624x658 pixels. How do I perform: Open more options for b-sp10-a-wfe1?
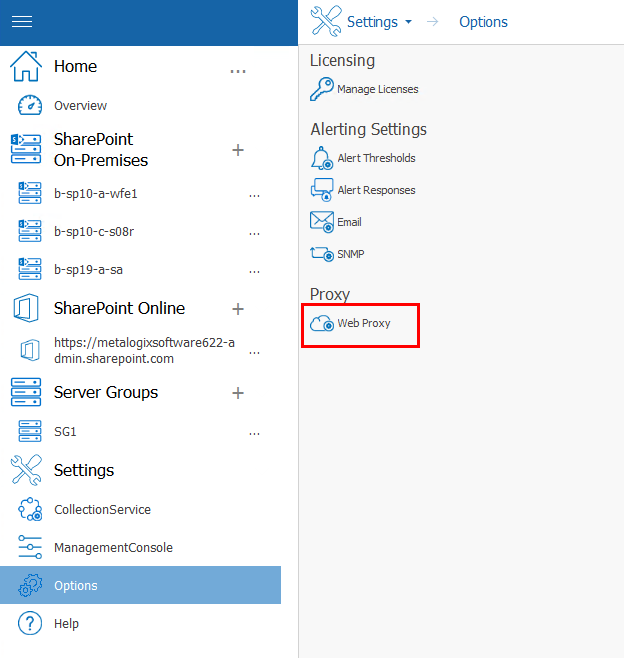point(254,195)
